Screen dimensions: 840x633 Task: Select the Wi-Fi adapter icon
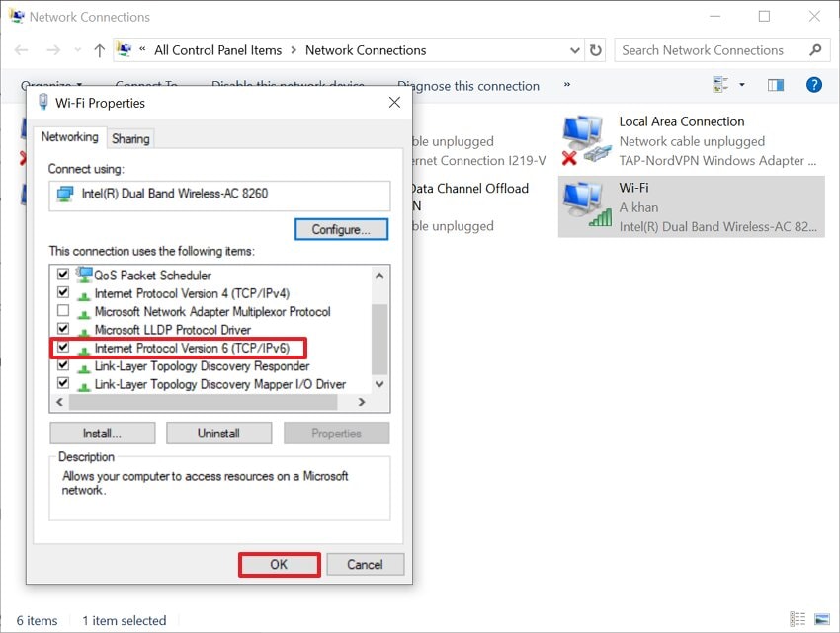click(x=587, y=205)
